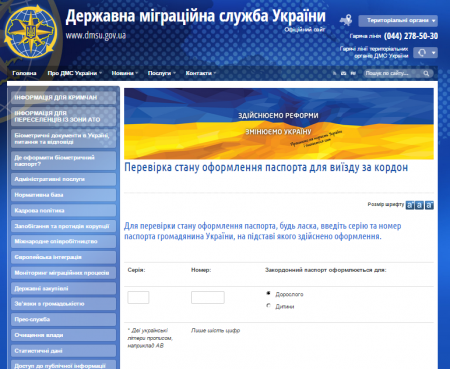Image resolution: width=450 pixels, height=369 pixels.
Task: Click the first small icon left of search
Action: 334,73
